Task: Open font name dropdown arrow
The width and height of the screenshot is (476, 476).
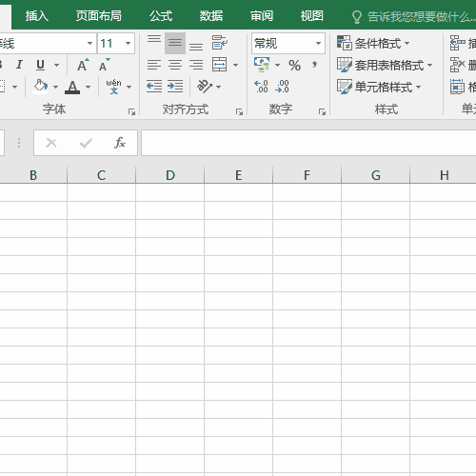Action: click(89, 43)
